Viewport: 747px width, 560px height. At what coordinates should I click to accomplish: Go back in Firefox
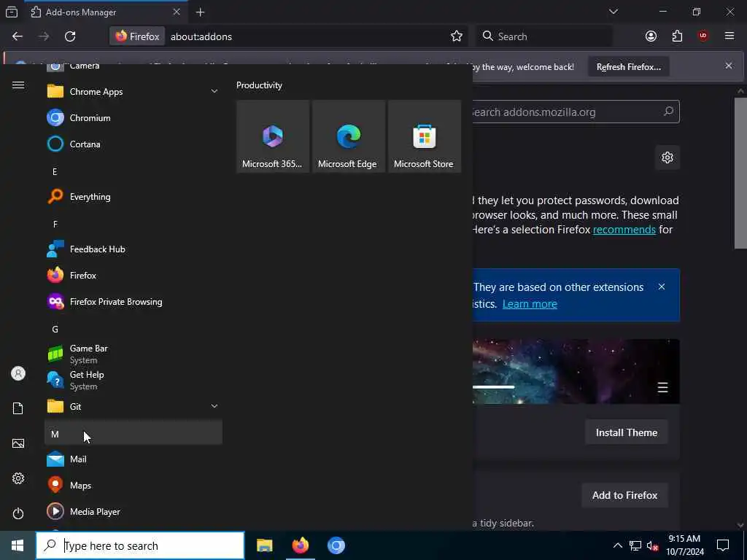coord(18,36)
